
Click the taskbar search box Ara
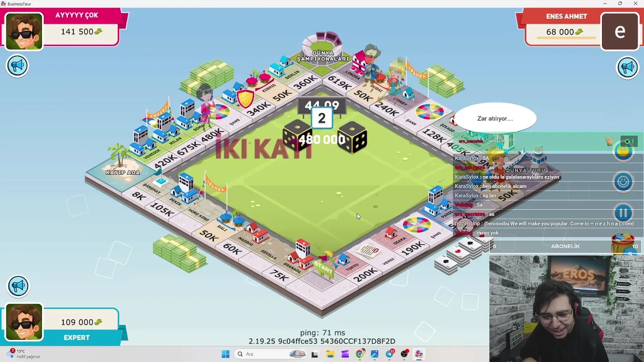click(271, 354)
